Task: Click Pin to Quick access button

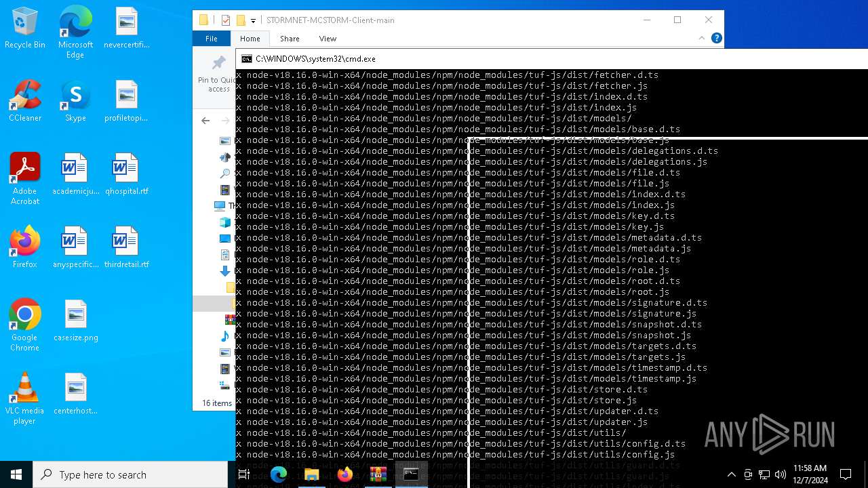Action: pos(217,75)
